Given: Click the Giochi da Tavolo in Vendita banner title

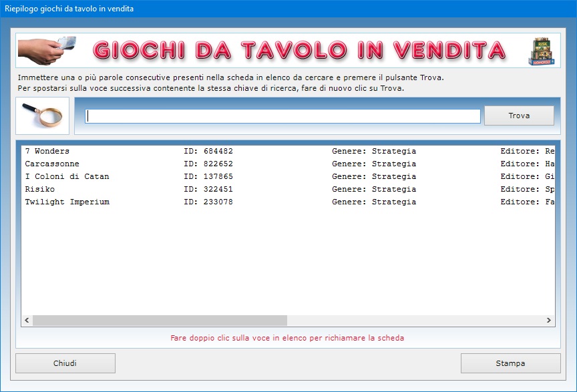Looking at the screenshot, I should (299, 51).
